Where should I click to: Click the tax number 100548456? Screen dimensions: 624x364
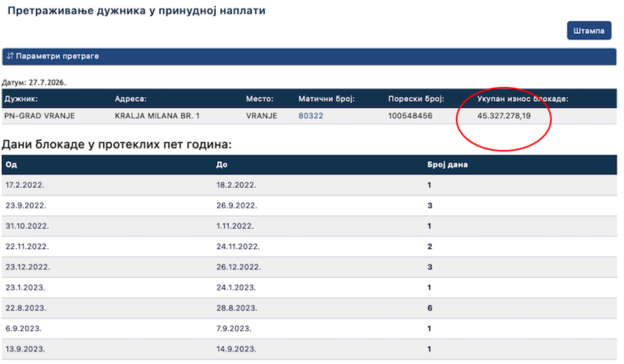pos(410,116)
